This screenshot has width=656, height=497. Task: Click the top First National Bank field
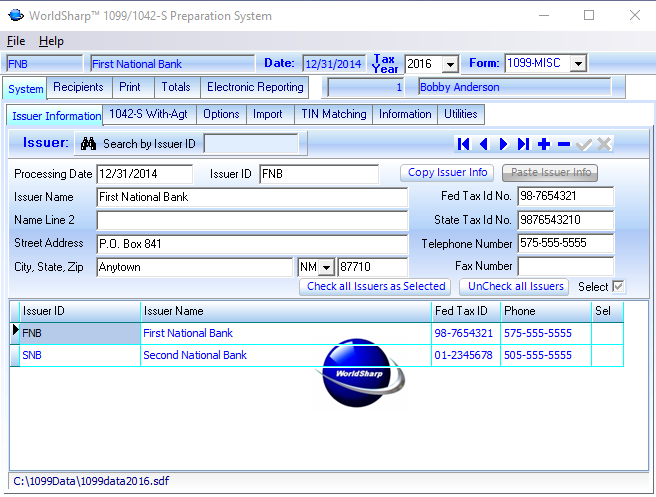(x=172, y=64)
